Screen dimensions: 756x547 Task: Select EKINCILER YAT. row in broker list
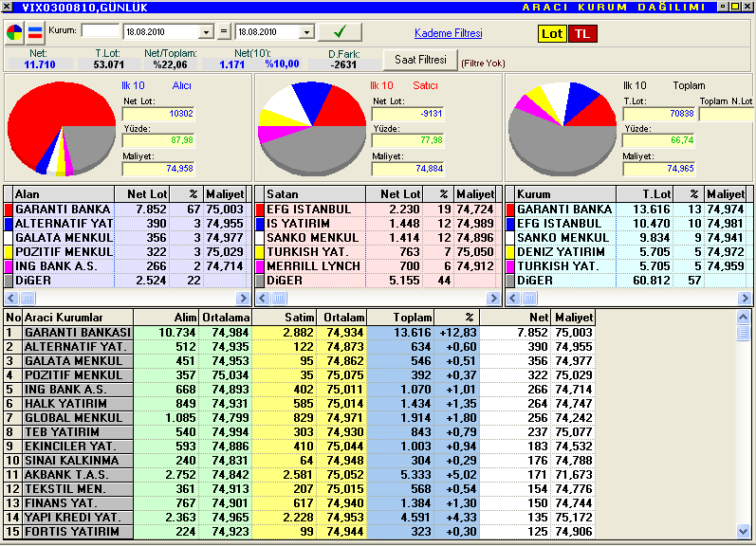coord(299,447)
